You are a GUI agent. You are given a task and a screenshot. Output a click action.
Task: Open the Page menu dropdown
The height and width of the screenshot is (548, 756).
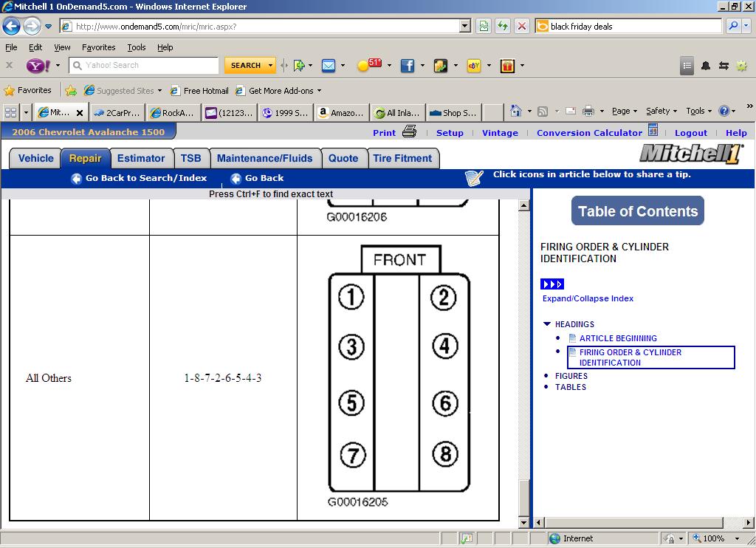coord(625,111)
